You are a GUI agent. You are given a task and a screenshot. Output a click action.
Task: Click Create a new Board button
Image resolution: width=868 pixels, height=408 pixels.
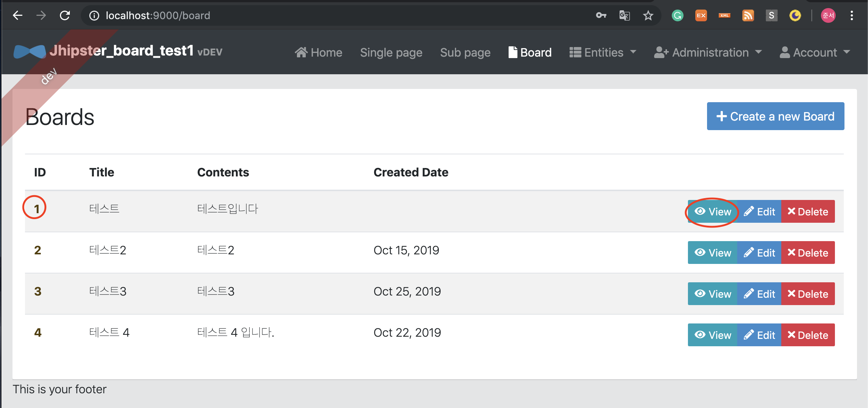point(775,116)
